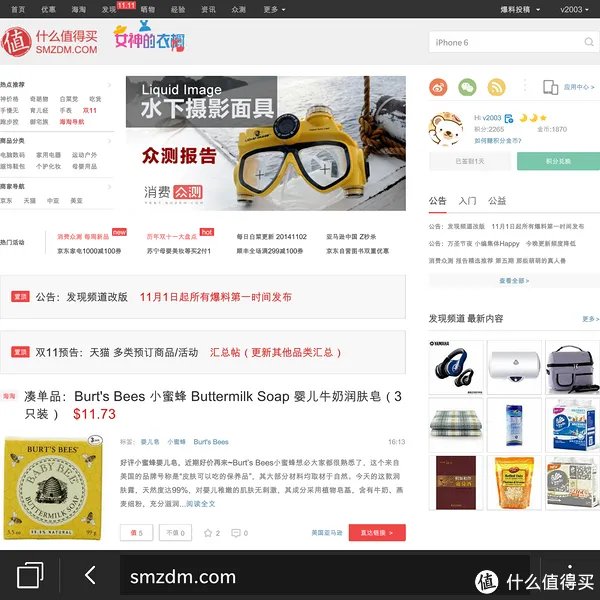Click 消费众测 每周新品 activity link
600x600 pixels.
click(x=83, y=236)
